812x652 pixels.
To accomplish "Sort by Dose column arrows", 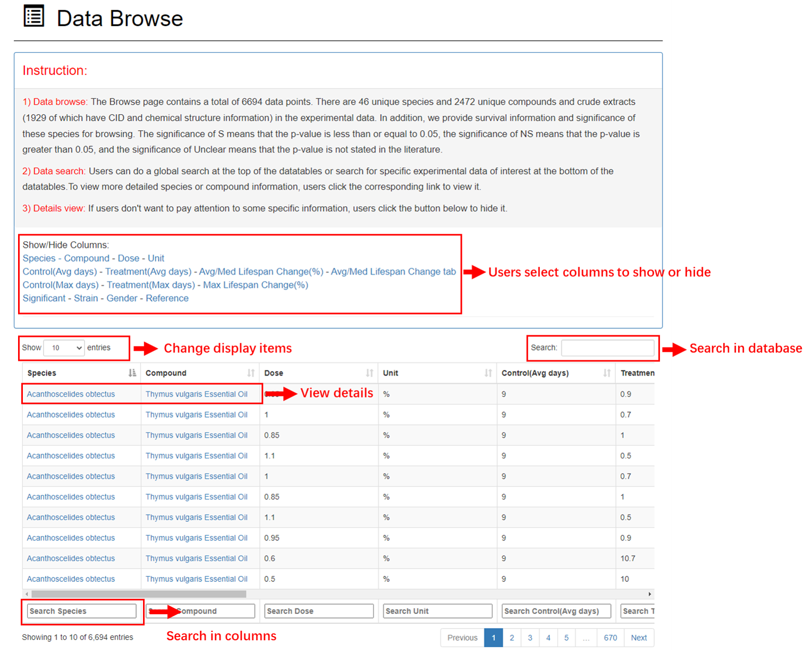I will pyautogui.click(x=369, y=373).
